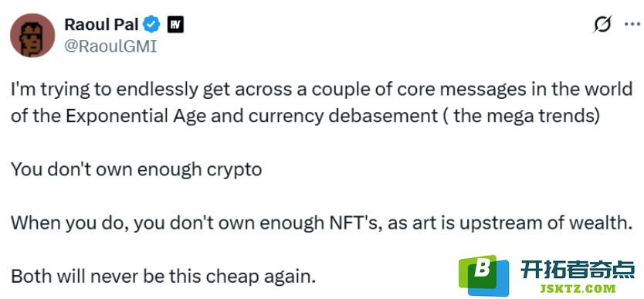Click the line "You don't own enough crypto"

(137, 170)
